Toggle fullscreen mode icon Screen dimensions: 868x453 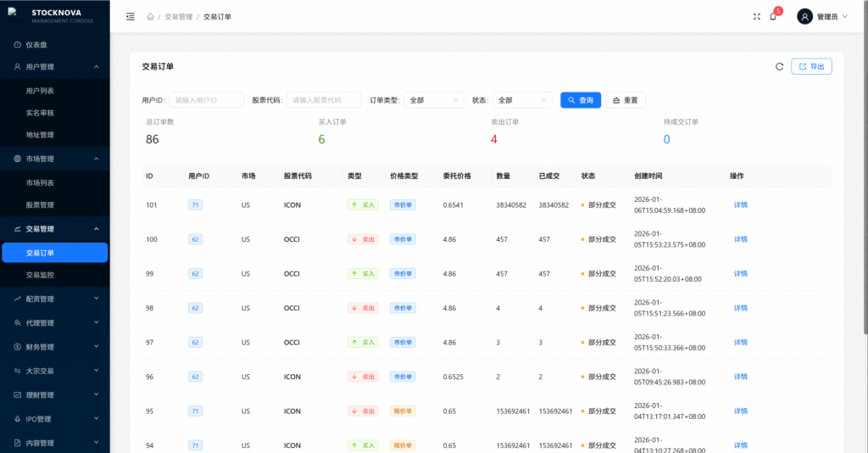[x=756, y=17]
